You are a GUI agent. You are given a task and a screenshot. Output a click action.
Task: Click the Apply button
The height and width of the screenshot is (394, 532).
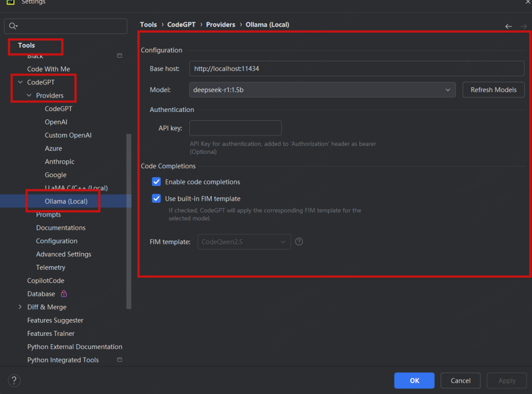coord(507,380)
